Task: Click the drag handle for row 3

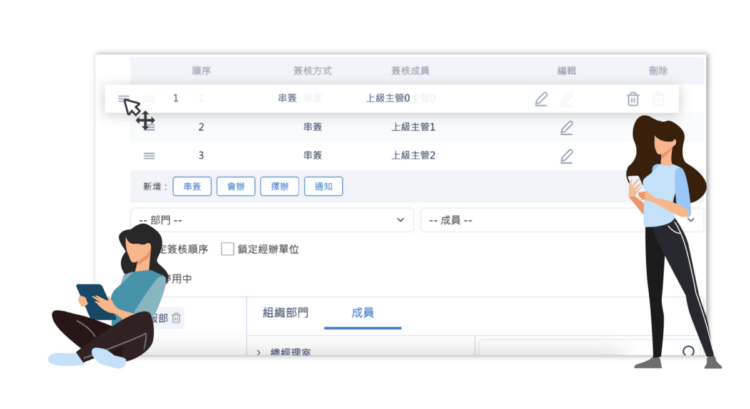Action: tap(149, 156)
